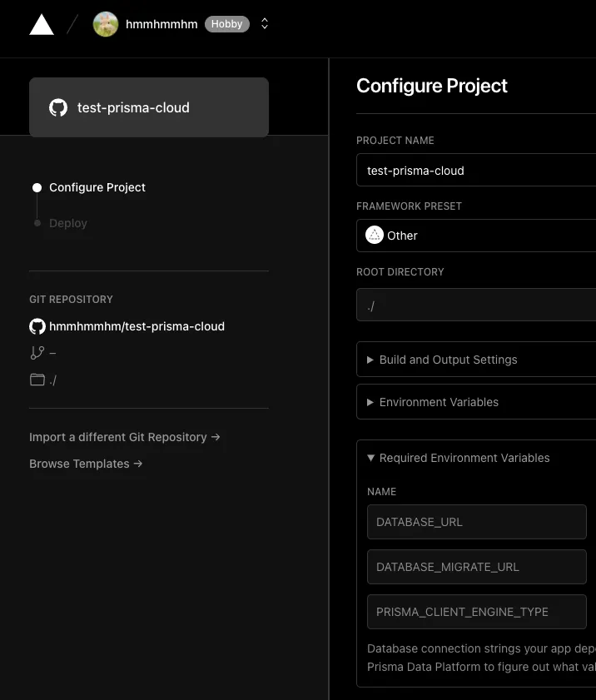The width and height of the screenshot is (596, 700).
Task: Expand Build and Output Settings
Action: tap(448, 360)
